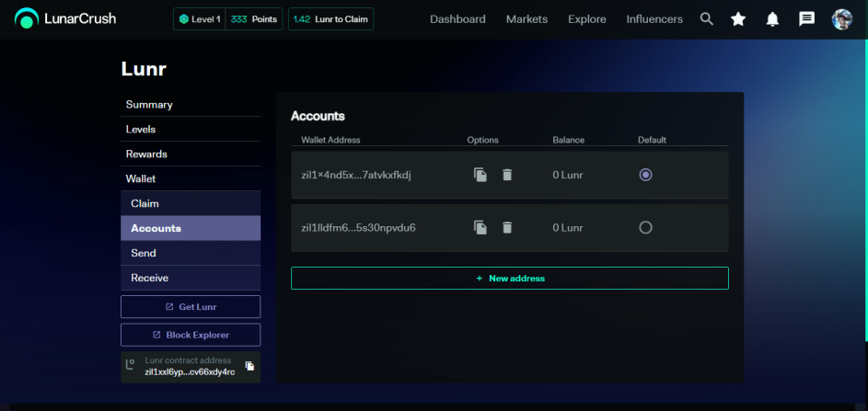
Task: Copy the Lunr contract address
Action: [249, 366]
